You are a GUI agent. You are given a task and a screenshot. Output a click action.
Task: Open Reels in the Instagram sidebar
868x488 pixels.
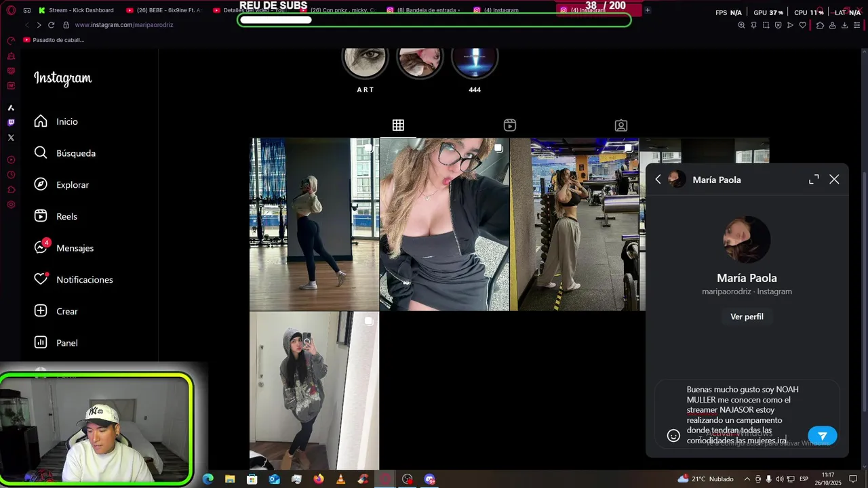point(56,216)
